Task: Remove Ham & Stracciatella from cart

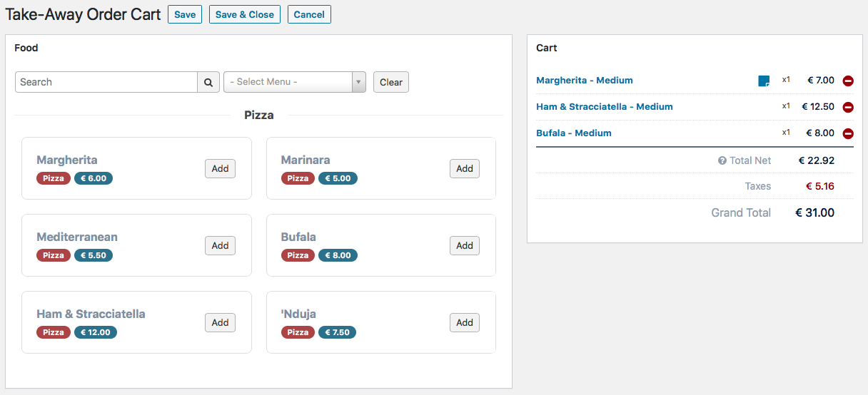Action: click(848, 107)
